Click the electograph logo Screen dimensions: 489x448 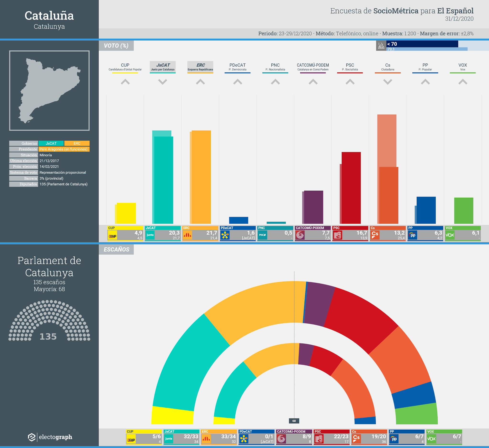(x=50, y=437)
